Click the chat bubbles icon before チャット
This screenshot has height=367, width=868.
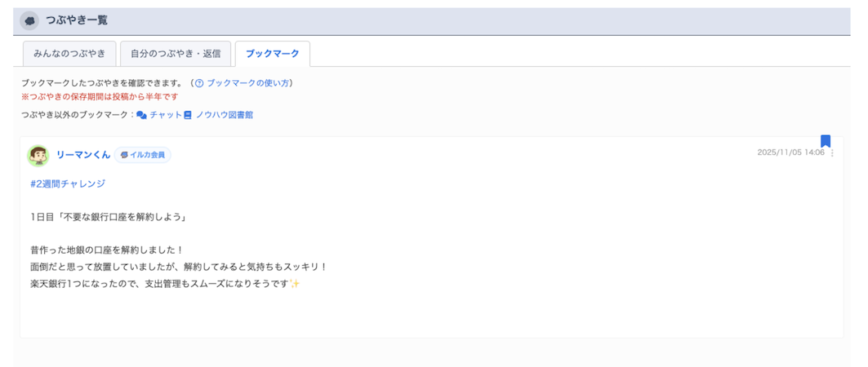(x=142, y=115)
